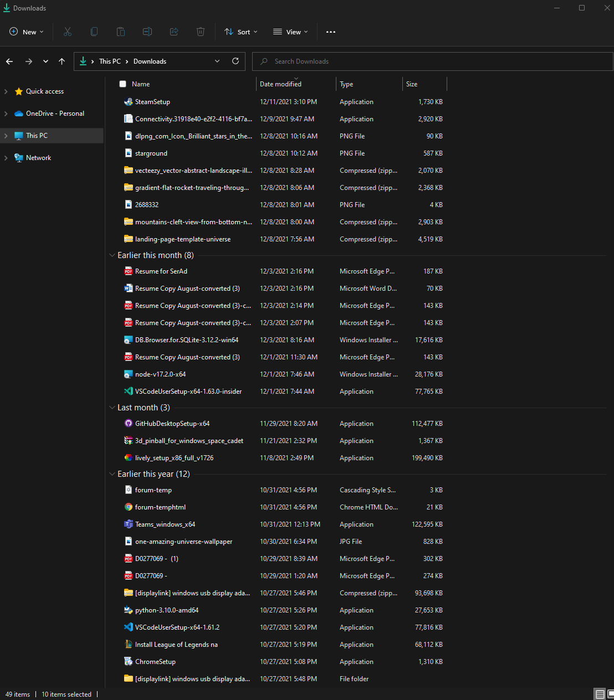This screenshot has width=614, height=700.
Task: Delete the selected items using the trash icon
Action: click(200, 32)
